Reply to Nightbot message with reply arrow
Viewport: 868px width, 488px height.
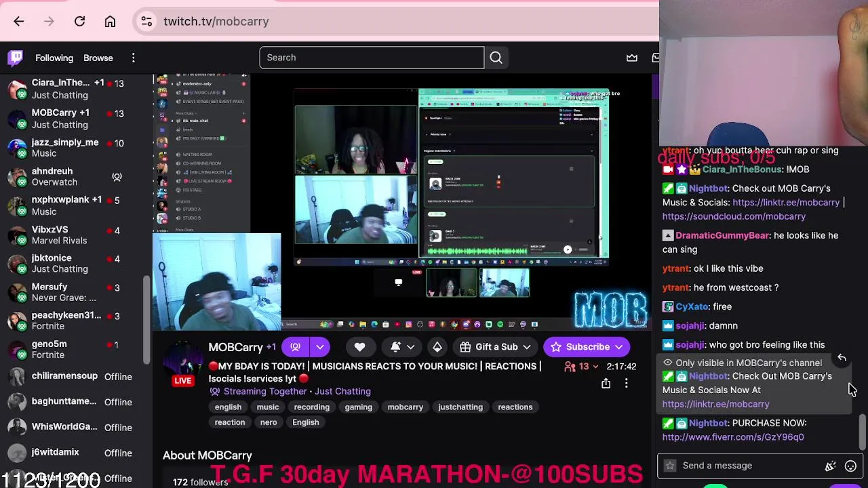[x=842, y=357]
